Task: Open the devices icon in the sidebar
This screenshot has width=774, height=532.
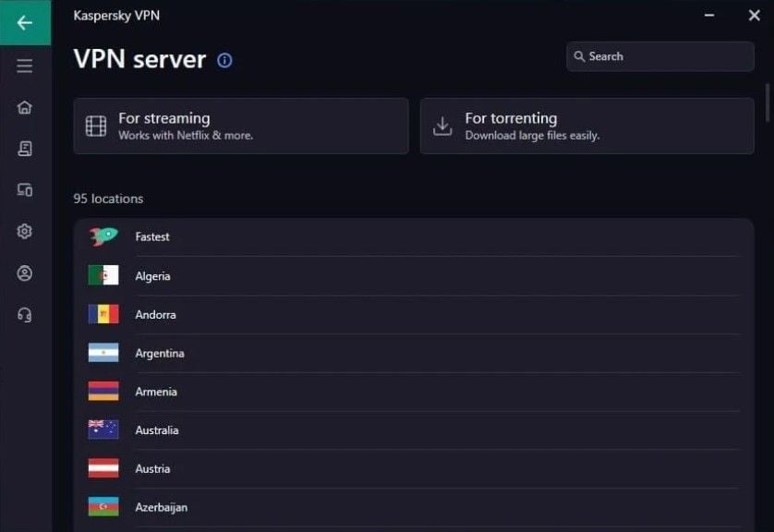Action: 25,189
